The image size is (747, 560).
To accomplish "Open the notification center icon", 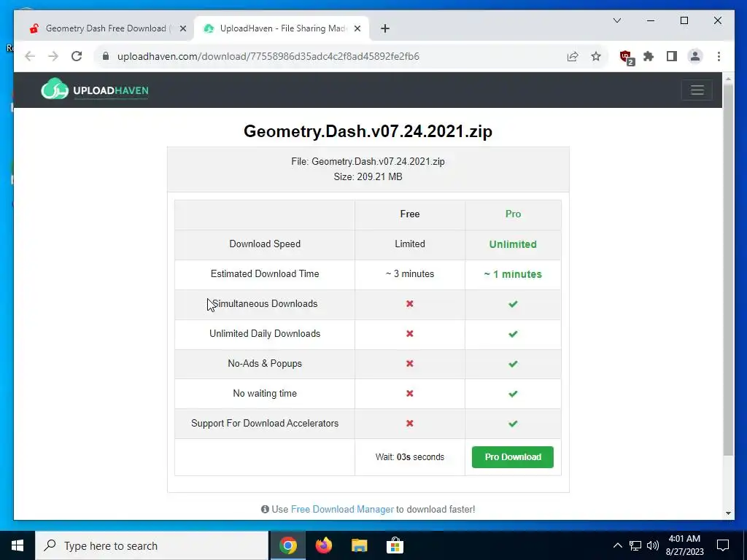I will [x=723, y=545].
